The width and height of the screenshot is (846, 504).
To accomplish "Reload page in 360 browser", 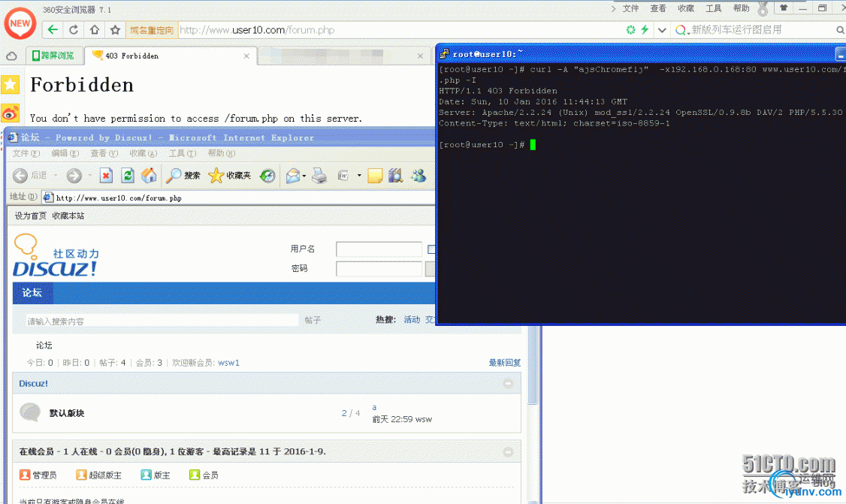I will pyautogui.click(x=74, y=30).
